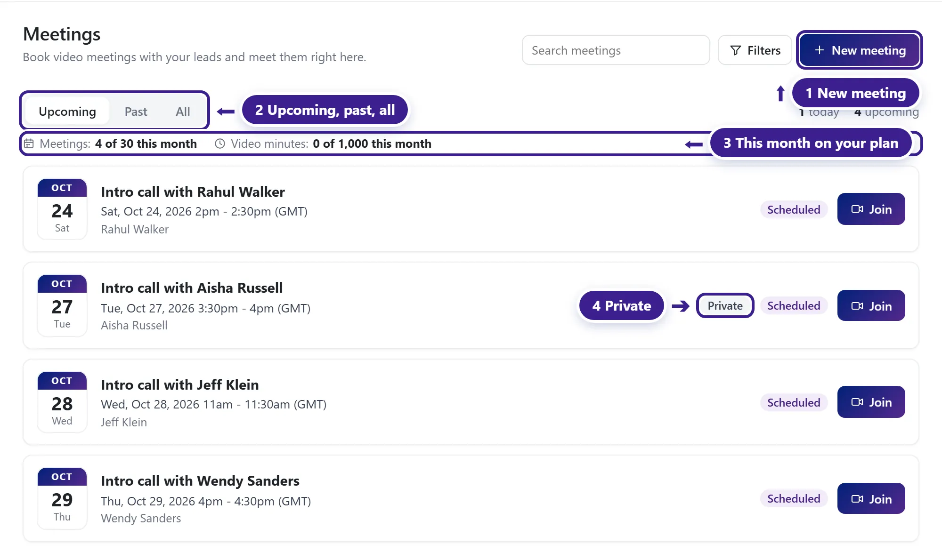Screen dimensions: 942x560
Task: Join the Wendy Sanders intro call
Action: pos(871,498)
